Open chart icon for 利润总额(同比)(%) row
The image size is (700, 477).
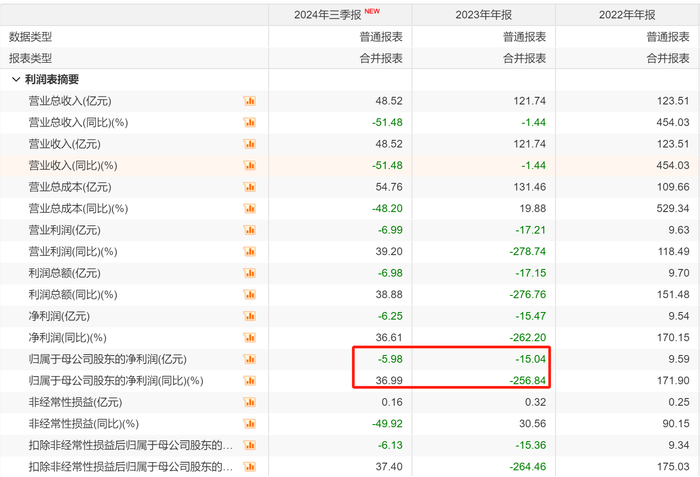pos(250,295)
